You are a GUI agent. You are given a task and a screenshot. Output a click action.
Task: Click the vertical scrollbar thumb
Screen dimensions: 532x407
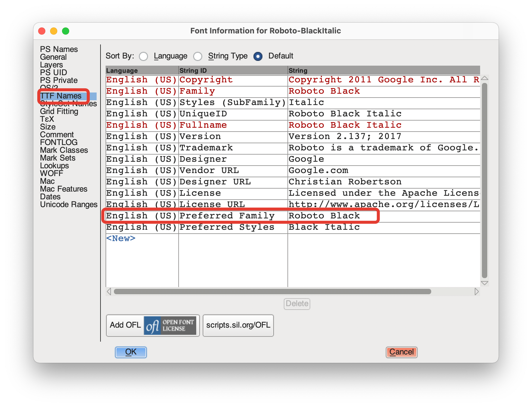485,181
